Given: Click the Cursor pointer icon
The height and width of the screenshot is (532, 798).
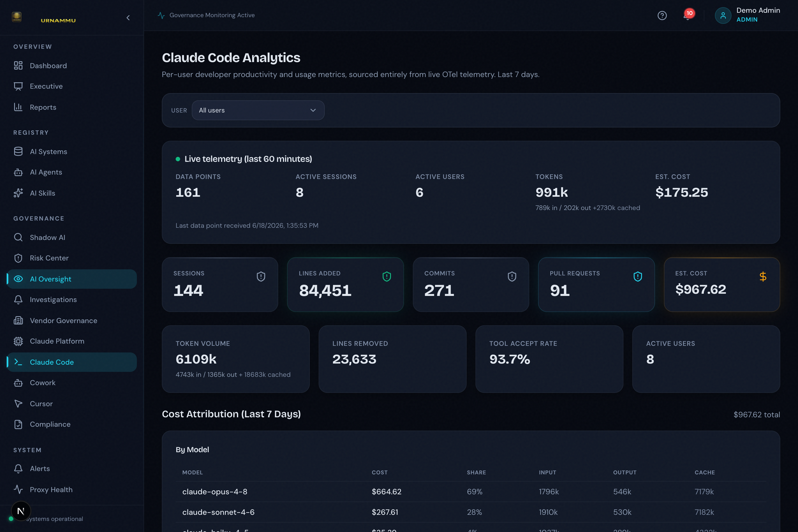Looking at the screenshot, I should coord(18,404).
